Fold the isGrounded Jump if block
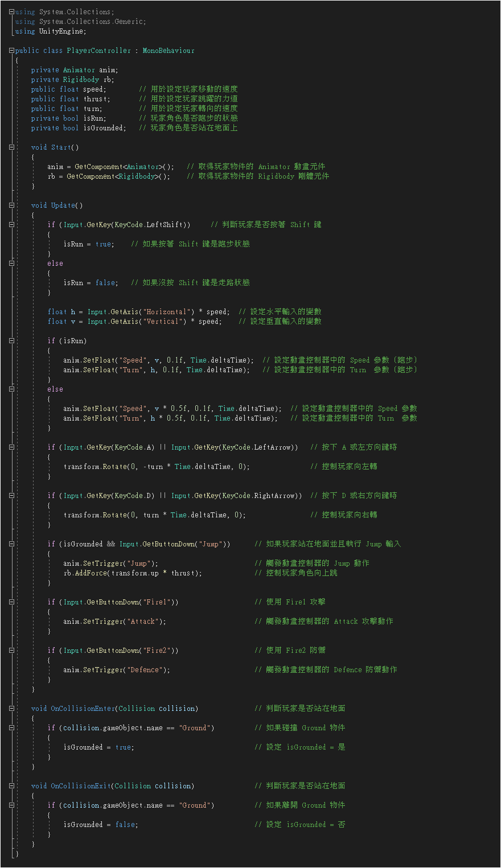 tap(11, 544)
